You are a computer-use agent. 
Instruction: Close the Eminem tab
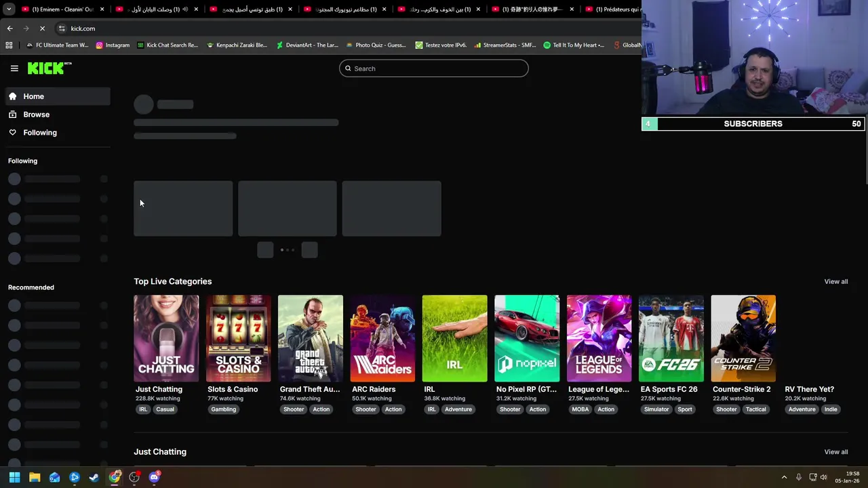102,9
